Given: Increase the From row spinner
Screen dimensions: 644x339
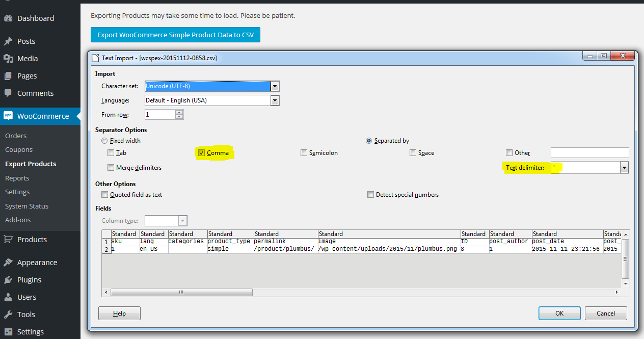Looking at the screenshot, I should point(179,112).
